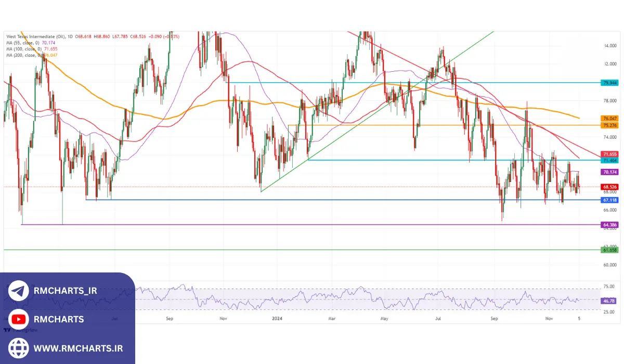Click the 64.386 purple support price label
Screen dimensions: 624x364
609,225
